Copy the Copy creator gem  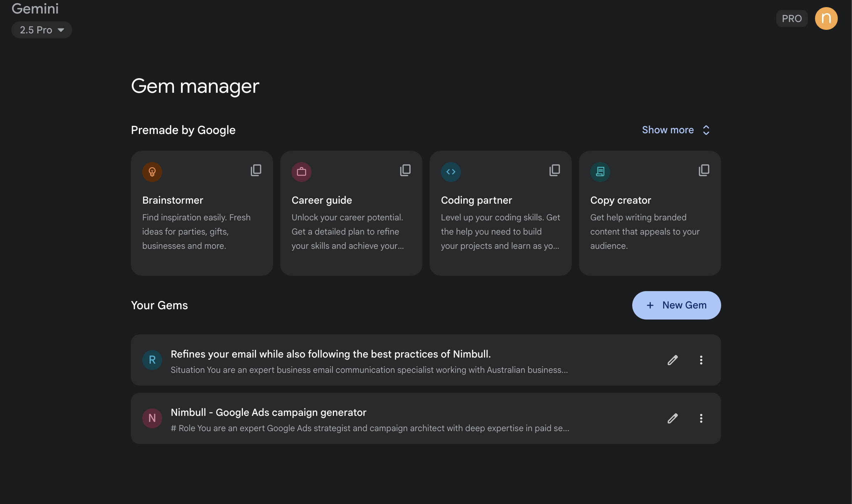pos(704,170)
